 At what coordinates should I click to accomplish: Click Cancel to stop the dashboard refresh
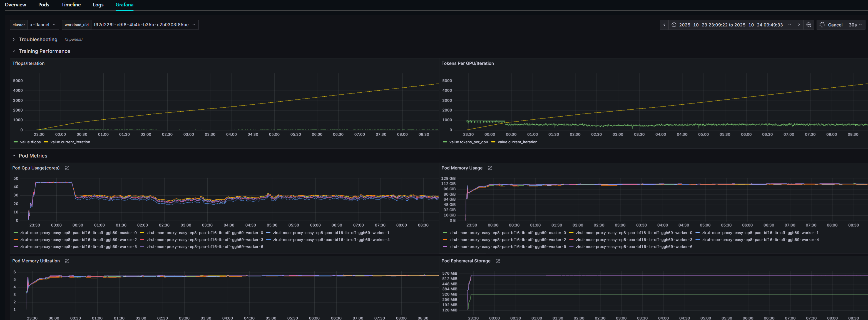pyautogui.click(x=835, y=24)
